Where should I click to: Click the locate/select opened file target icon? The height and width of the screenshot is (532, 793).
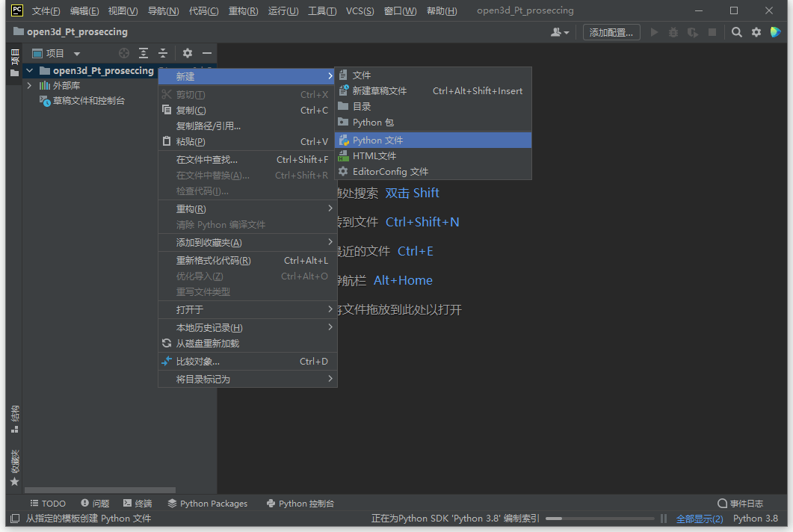pos(124,53)
